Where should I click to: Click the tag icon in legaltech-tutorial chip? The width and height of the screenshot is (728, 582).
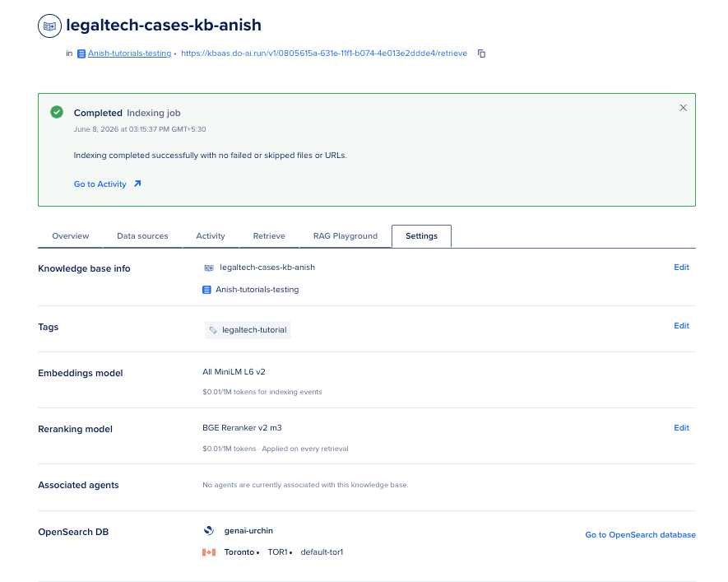click(213, 330)
